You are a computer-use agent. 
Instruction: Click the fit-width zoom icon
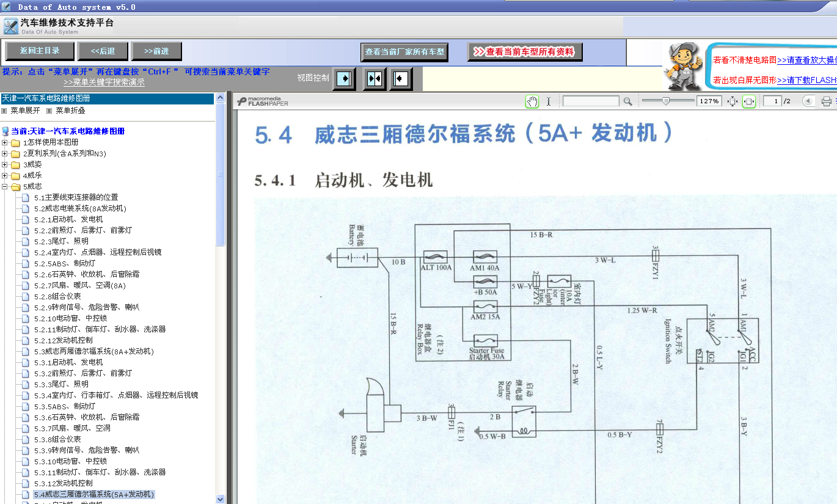[748, 101]
